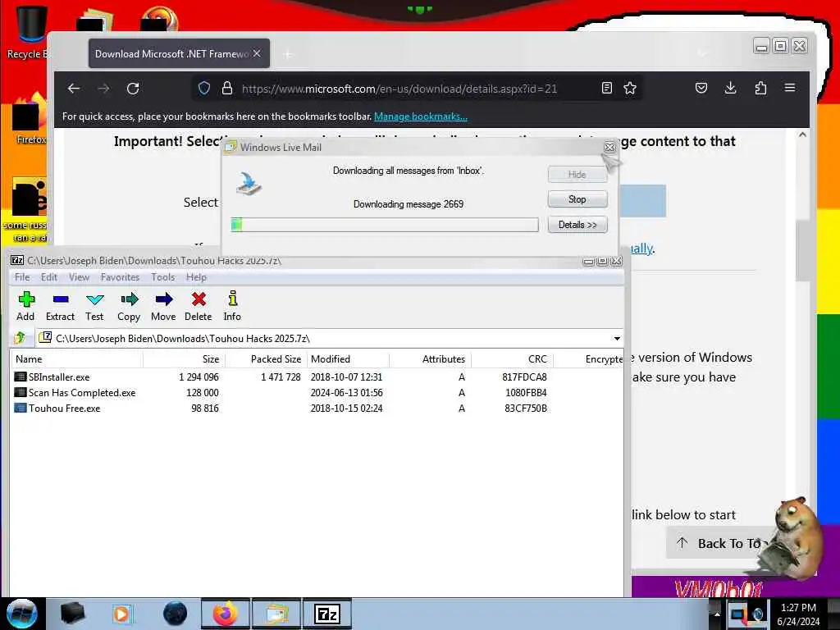Screen dimensions: 840x630
Task: Click the red Delete icon in 7-Zip
Action: [199, 306]
